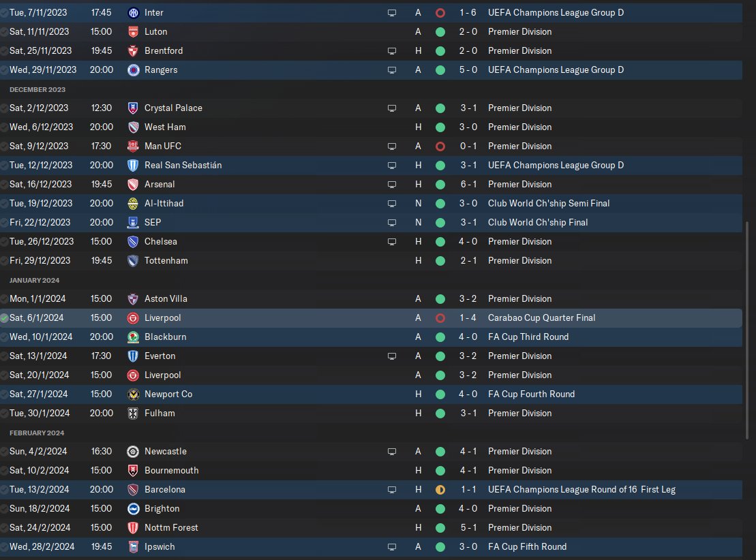Open the 6 - 1 result against Arsenal
Screen dimensions: 756x560
[468, 184]
